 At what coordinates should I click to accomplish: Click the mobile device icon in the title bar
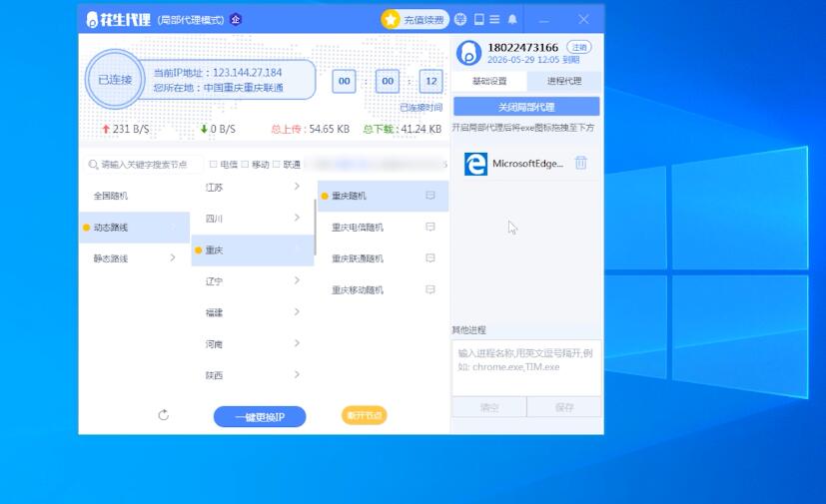click(478, 20)
